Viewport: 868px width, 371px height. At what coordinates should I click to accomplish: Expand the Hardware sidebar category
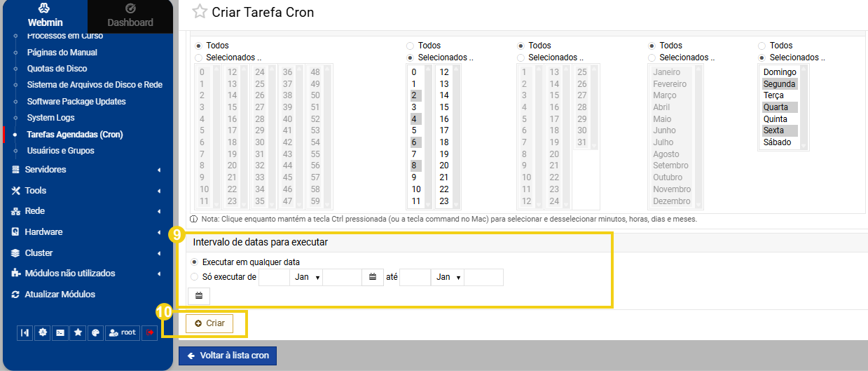click(86, 232)
